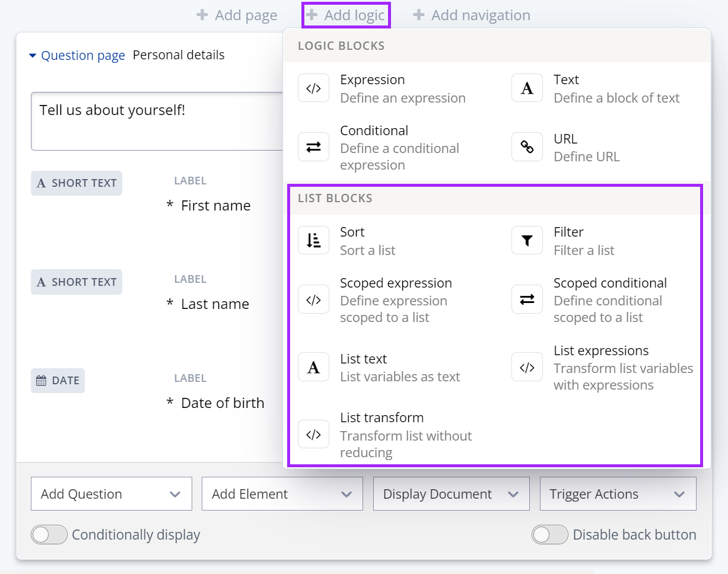Click the Sort block icon
The width and height of the screenshot is (728, 574).
(x=313, y=240)
